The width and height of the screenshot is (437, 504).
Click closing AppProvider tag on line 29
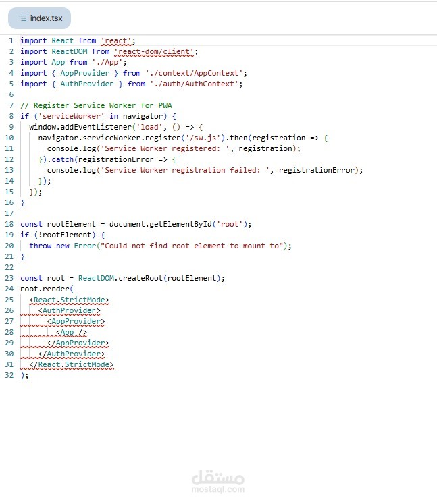pyautogui.click(x=78, y=343)
